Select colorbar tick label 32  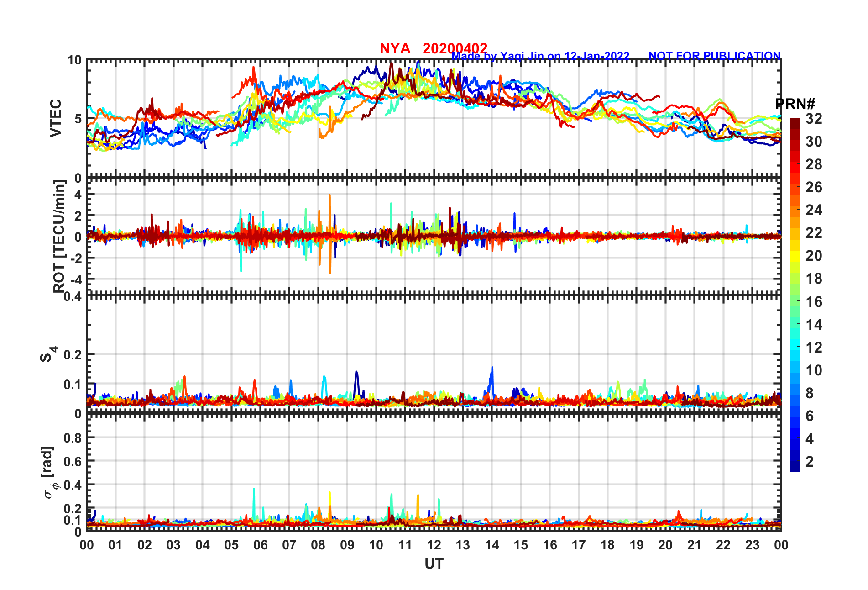coord(814,119)
